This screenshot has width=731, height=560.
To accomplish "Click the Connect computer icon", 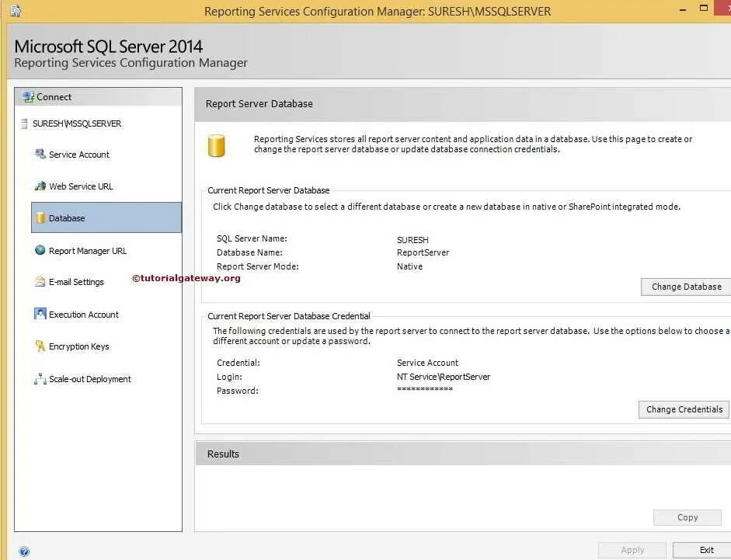I will 29,97.
